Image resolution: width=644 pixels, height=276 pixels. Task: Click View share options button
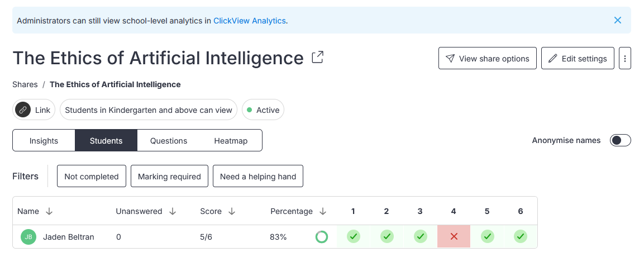(x=488, y=58)
